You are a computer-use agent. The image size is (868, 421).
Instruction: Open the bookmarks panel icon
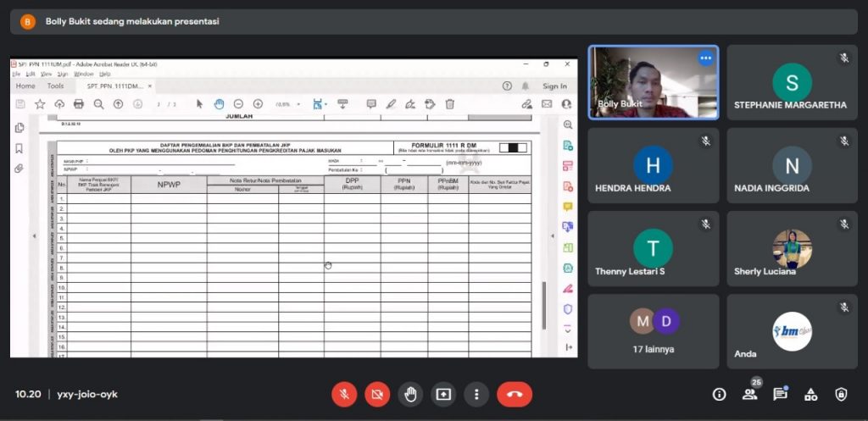coord(19,148)
